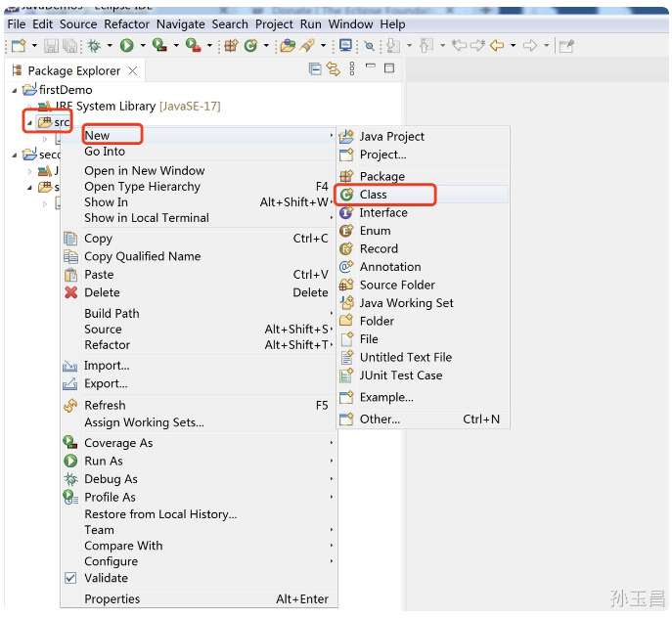Click the New Java Class toolbar icon

pos(250,45)
